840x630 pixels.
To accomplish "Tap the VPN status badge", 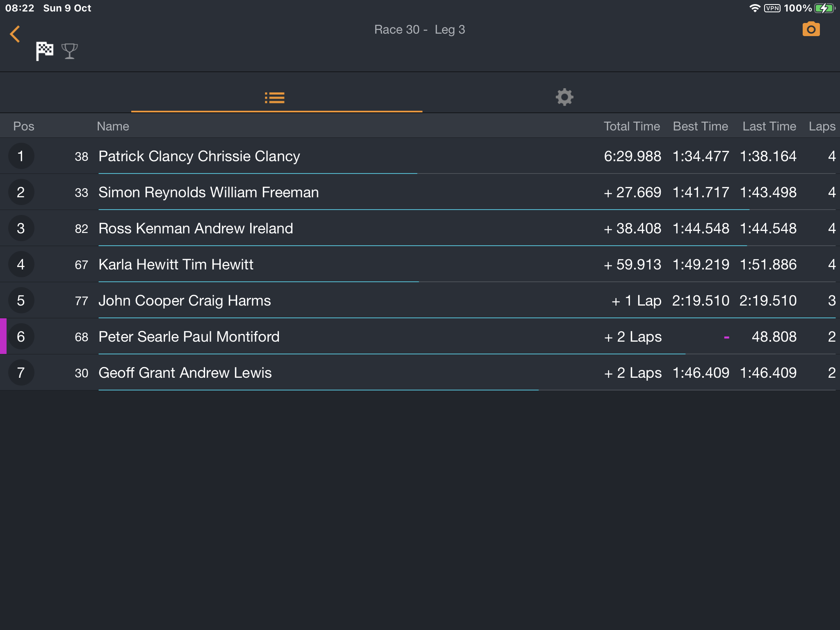I will click(x=772, y=8).
